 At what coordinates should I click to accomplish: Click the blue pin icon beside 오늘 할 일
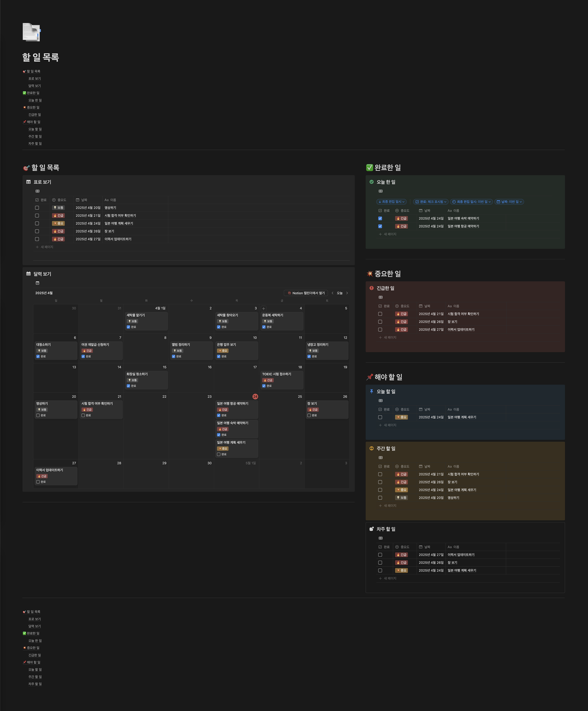pyautogui.click(x=372, y=391)
